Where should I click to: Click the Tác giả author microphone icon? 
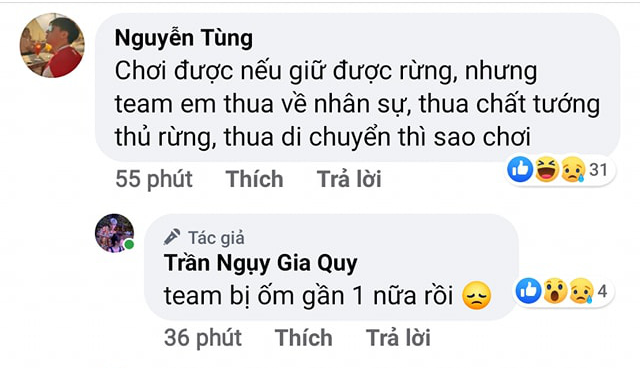(x=172, y=237)
